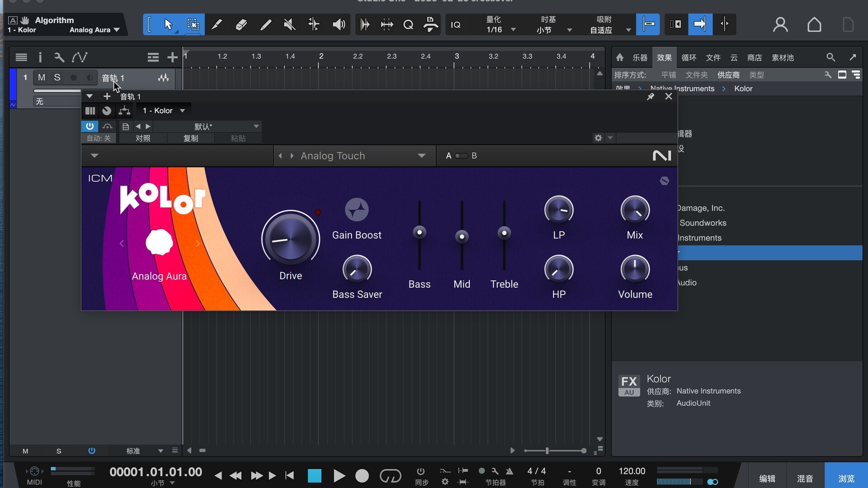Open the 吸附 snap mode dropdown
Viewport: 868px width, 488px height.
628,30
